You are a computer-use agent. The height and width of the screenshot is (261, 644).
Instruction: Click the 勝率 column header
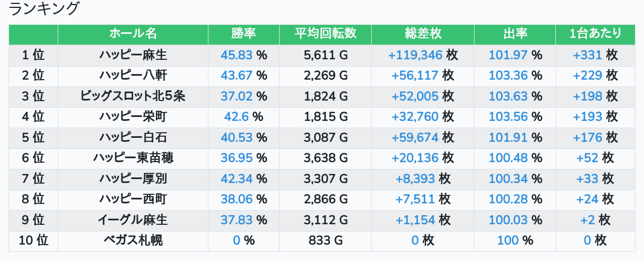[243, 34]
